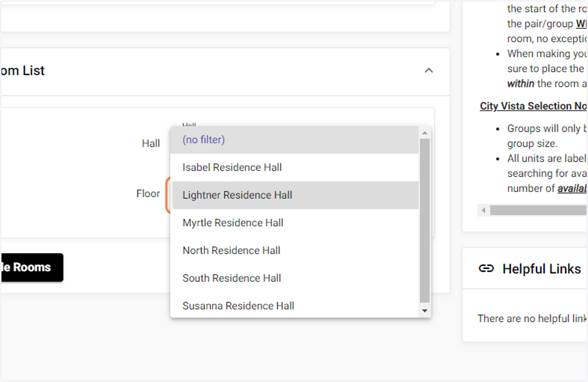Click the Helpful Links heading

[542, 269]
